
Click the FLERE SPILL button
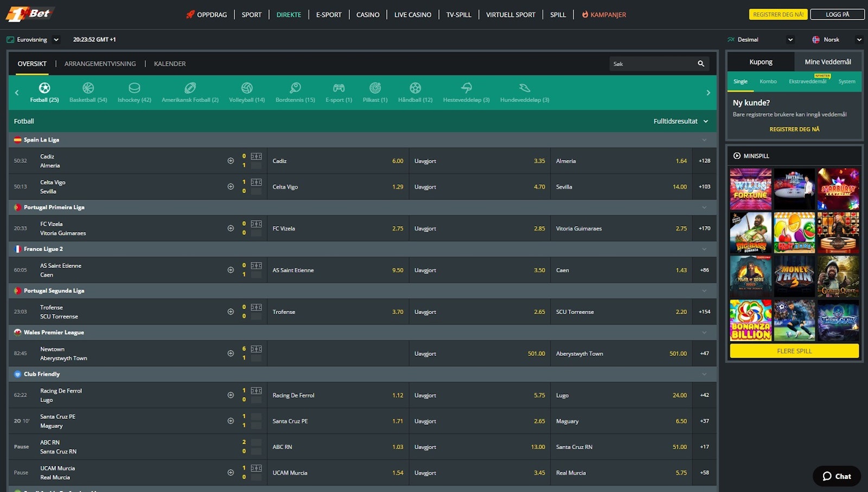pyautogui.click(x=794, y=351)
